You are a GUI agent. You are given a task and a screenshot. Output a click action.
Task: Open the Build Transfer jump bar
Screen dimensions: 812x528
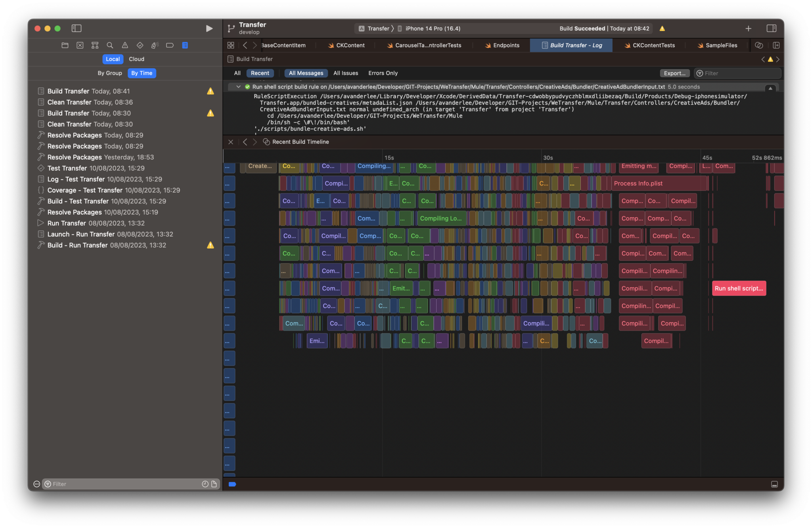pyautogui.click(x=250, y=59)
